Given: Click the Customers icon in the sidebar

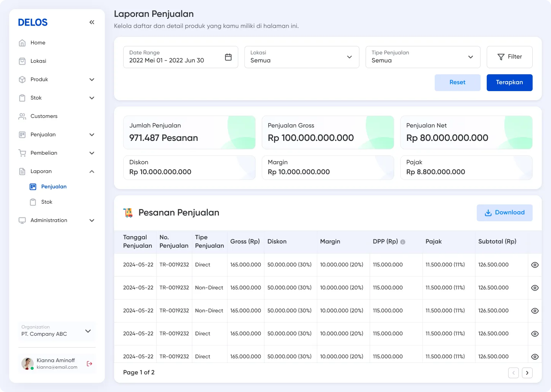Looking at the screenshot, I should point(22,116).
